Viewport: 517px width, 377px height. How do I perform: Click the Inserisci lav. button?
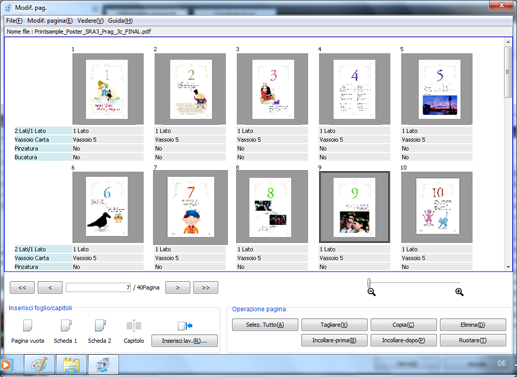184,341
